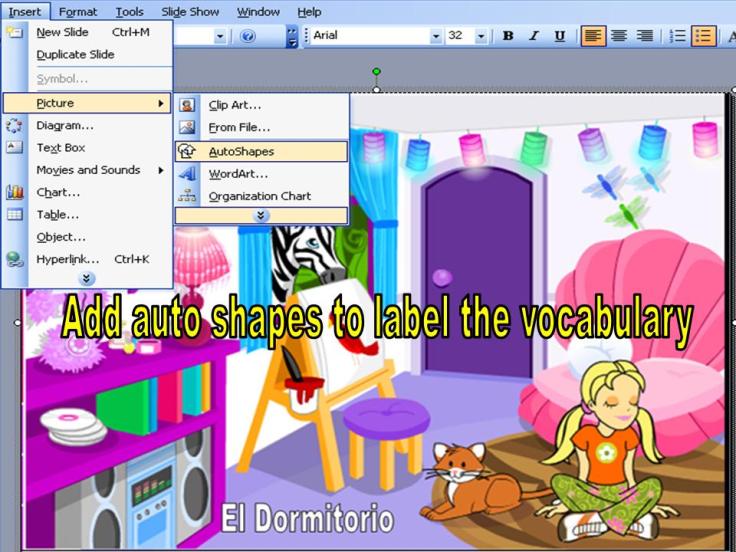The width and height of the screenshot is (736, 552).
Task: Click the Italic formatting icon
Action: click(534, 36)
